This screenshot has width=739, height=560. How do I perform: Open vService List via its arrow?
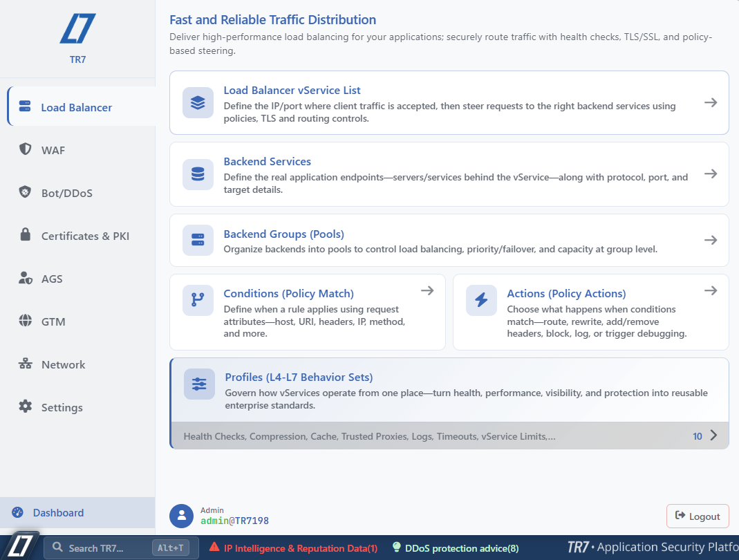pos(711,102)
